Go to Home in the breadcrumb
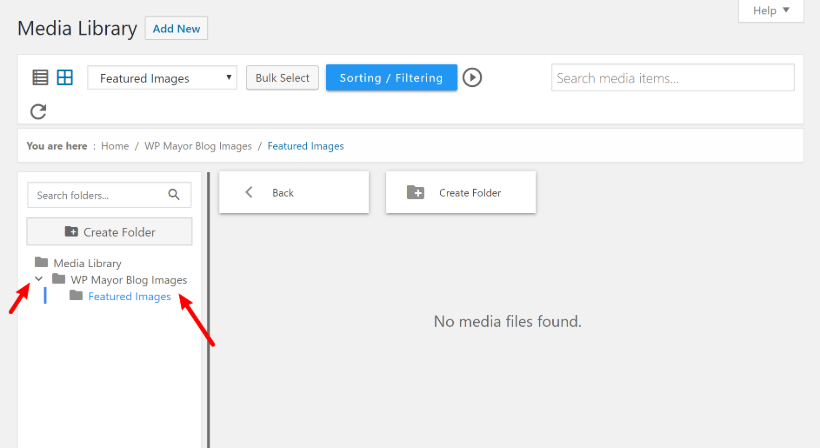Image resolution: width=820 pixels, height=448 pixels. [115, 146]
